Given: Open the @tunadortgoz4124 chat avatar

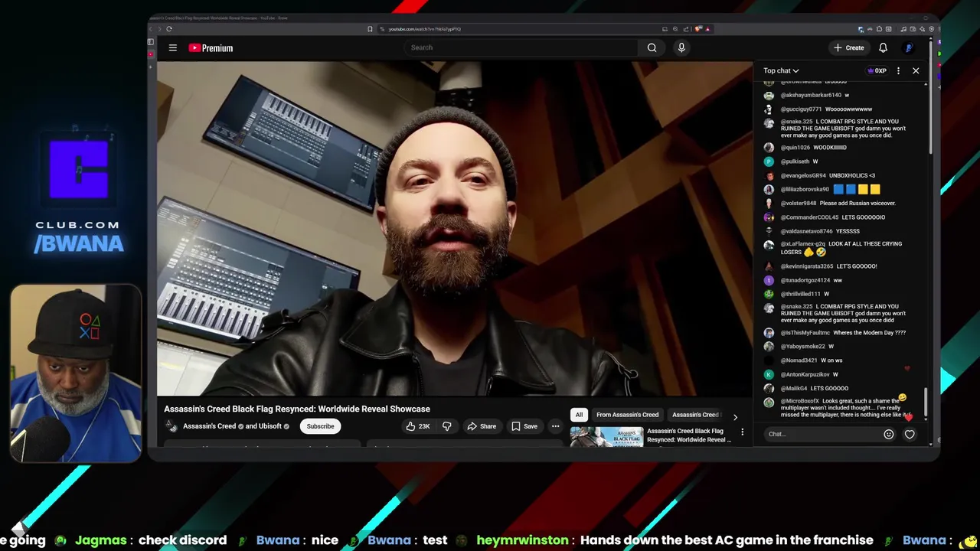Looking at the screenshot, I should 769,280.
